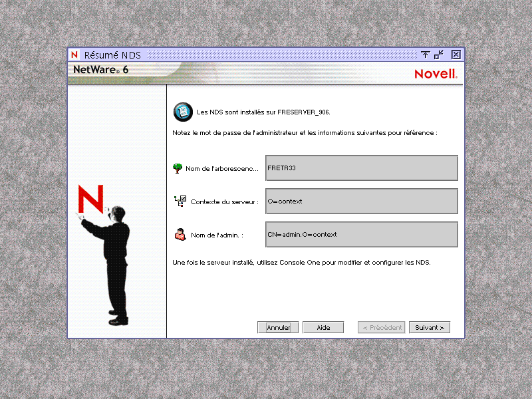Click text 'Les NDS sont installés sur FRESERVER_906.'
Image resolution: width=532 pixels, height=399 pixels.
coord(263,112)
